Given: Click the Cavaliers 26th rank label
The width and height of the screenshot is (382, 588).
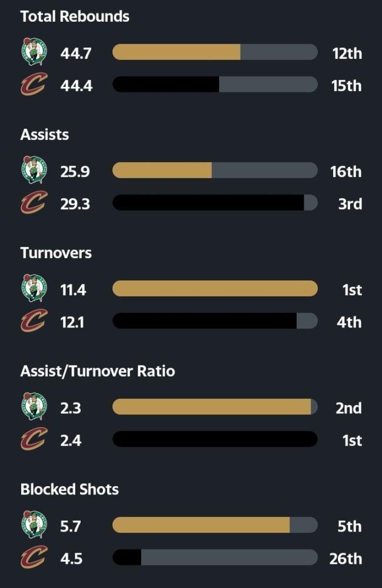Looking at the screenshot, I should 346,559.
